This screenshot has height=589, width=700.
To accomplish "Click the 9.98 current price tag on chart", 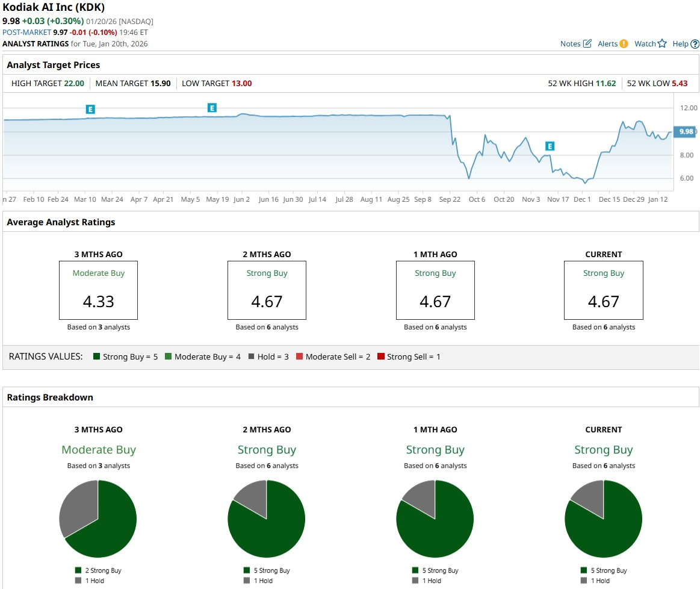I will point(686,131).
